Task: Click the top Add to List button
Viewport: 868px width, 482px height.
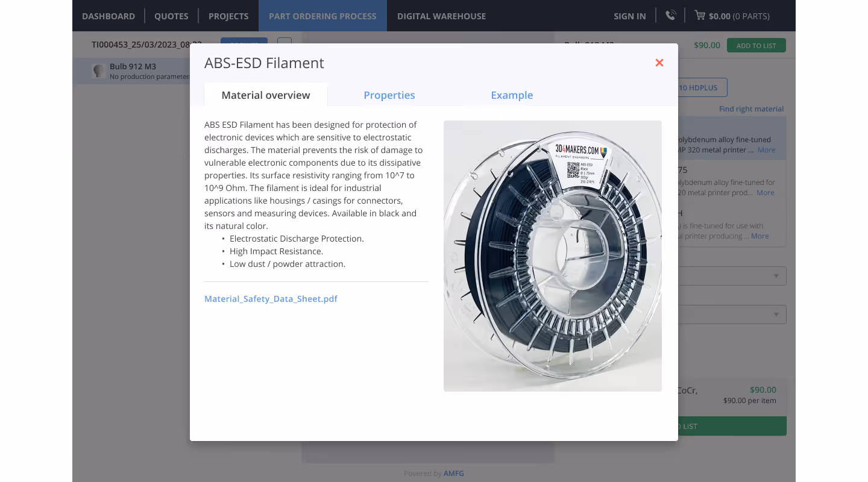Action: [756, 45]
